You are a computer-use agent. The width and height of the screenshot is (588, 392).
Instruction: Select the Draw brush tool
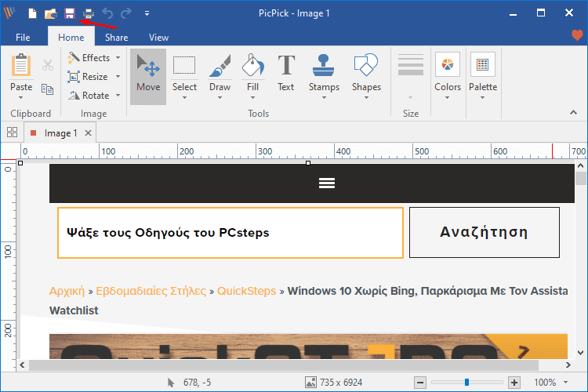pos(220,65)
